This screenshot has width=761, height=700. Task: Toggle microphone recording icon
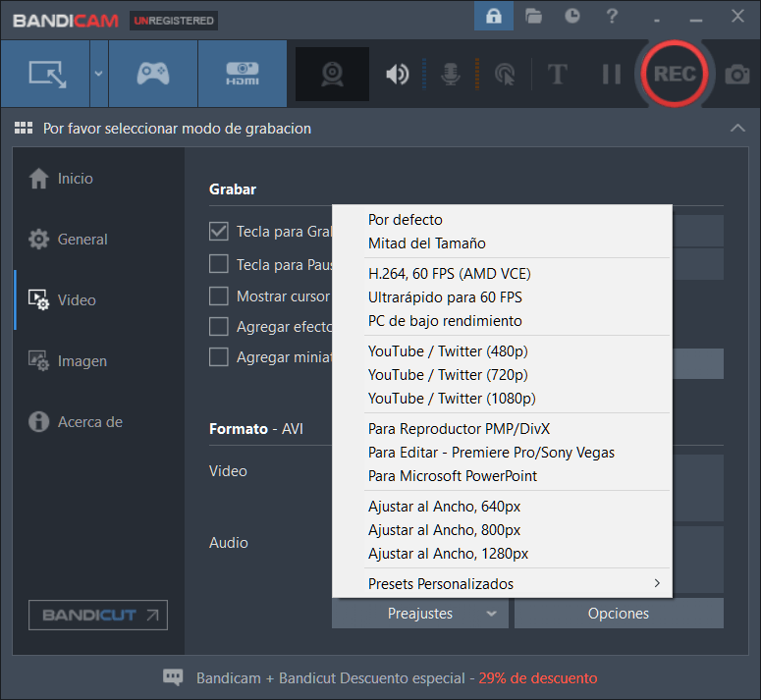(x=451, y=75)
